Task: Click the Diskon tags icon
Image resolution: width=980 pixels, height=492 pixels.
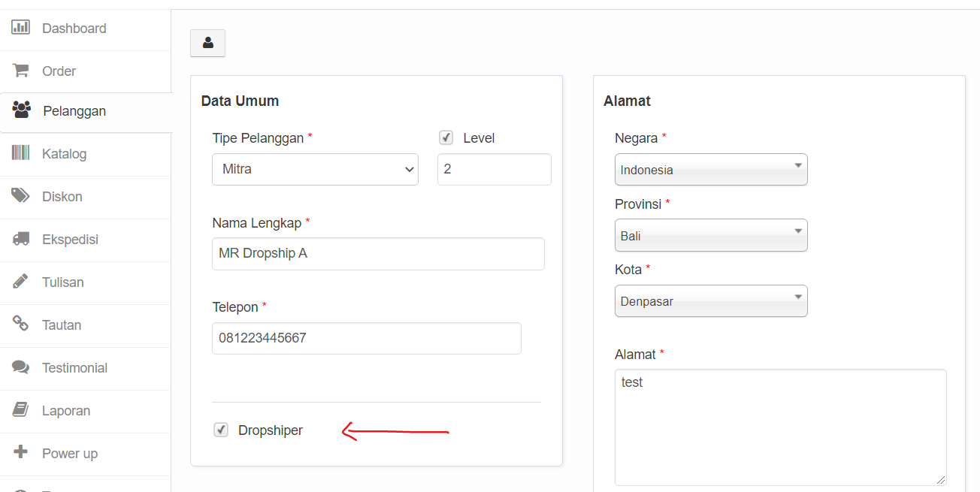Action: coord(20,196)
